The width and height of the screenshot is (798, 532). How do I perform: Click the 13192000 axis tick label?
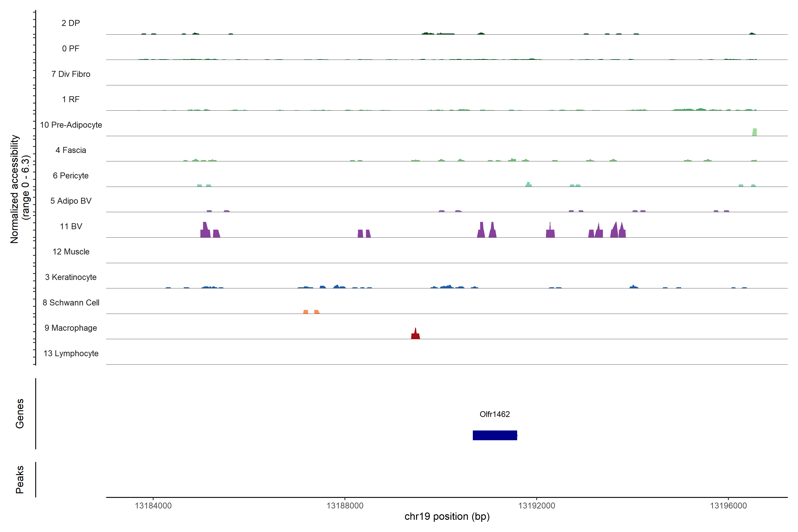(x=536, y=506)
